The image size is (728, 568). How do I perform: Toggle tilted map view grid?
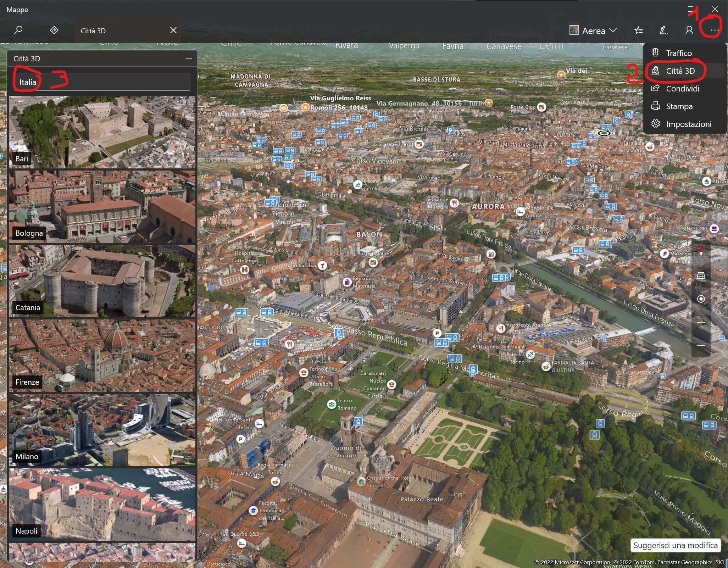pos(701,275)
